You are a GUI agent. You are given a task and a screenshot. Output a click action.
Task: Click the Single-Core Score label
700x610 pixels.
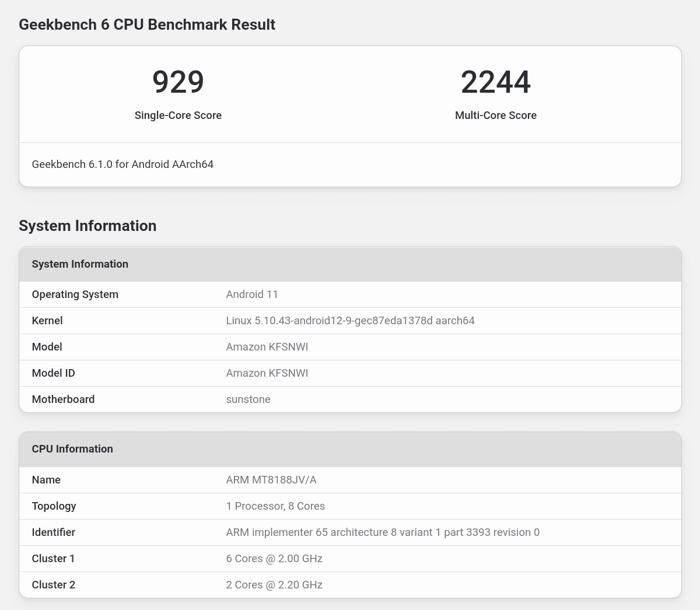click(x=178, y=115)
